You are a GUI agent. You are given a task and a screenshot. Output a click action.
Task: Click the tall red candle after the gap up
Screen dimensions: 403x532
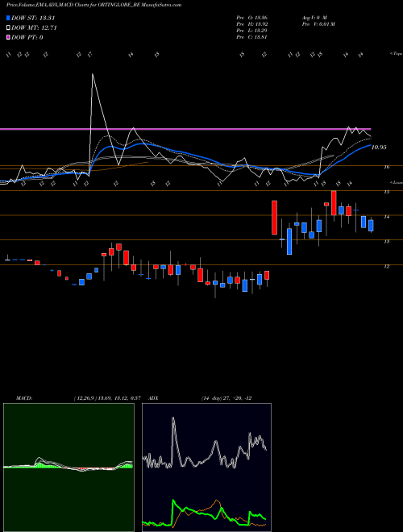(274, 218)
